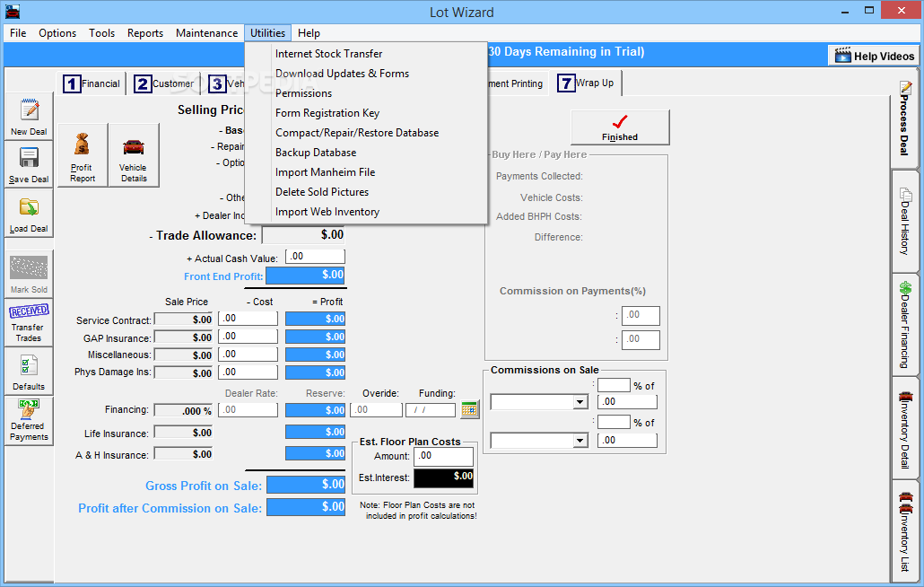Open the Maintenance menu

coord(206,33)
